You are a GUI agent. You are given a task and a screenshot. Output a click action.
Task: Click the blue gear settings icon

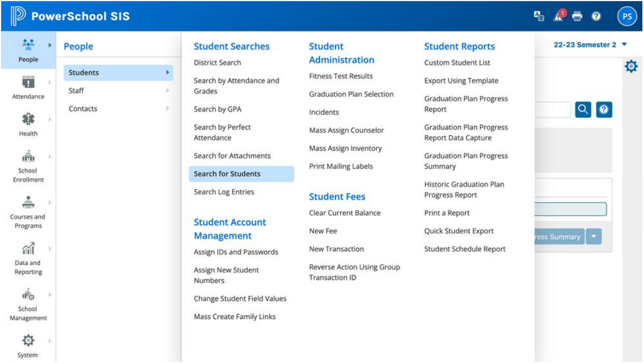tap(630, 67)
